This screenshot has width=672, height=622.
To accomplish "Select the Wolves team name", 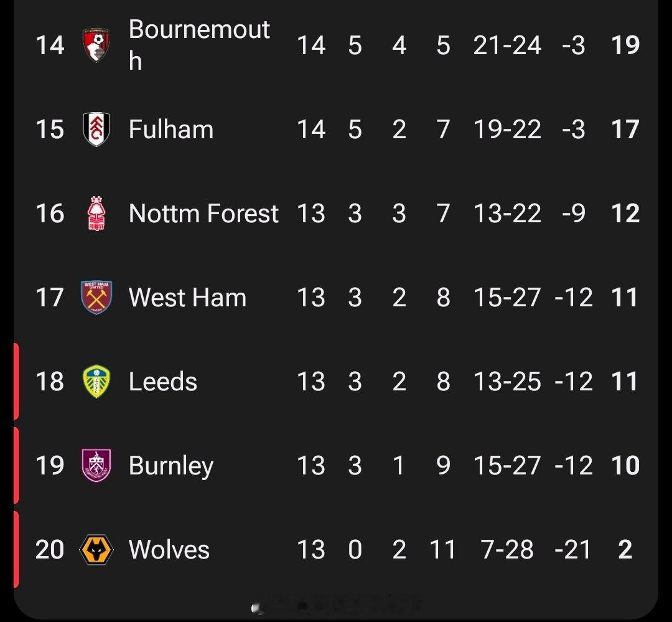I will [169, 549].
